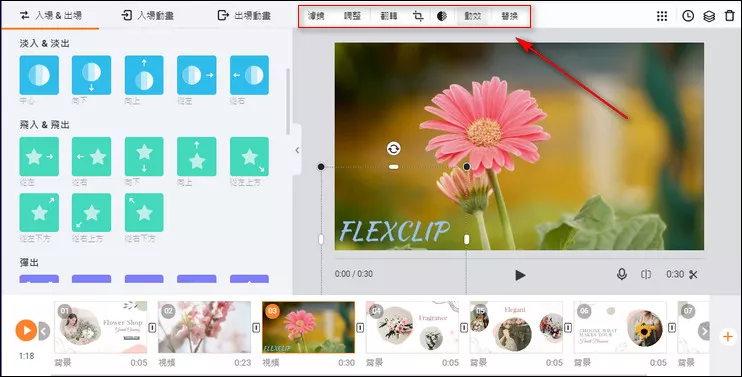The image size is (742, 377).
Task: Select scene 03 pink daisy thumbnail
Action: pyautogui.click(x=309, y=327)
